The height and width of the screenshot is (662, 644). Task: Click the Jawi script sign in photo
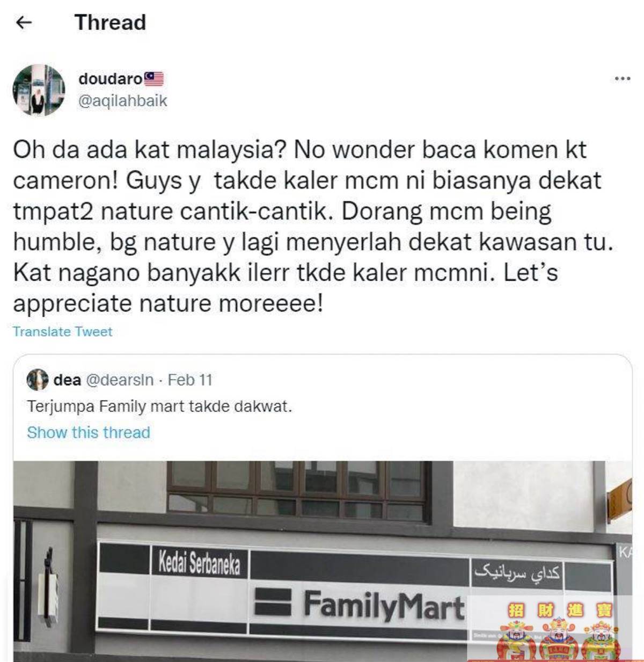(517, 573)
